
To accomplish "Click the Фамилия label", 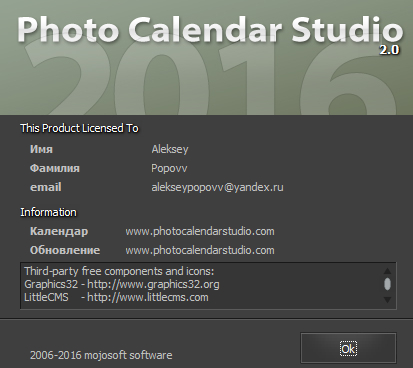I will [55, 168].
